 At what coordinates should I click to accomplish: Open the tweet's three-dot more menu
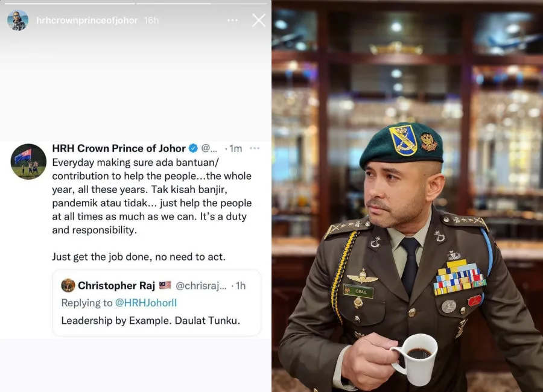pyautogui.click(x=255, y=148)
